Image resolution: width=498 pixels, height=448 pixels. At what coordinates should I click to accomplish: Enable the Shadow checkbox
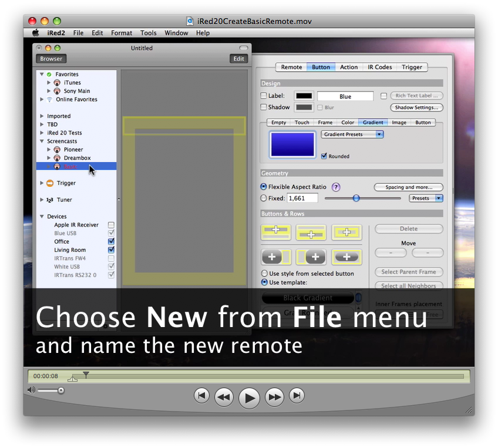(263, 107)
